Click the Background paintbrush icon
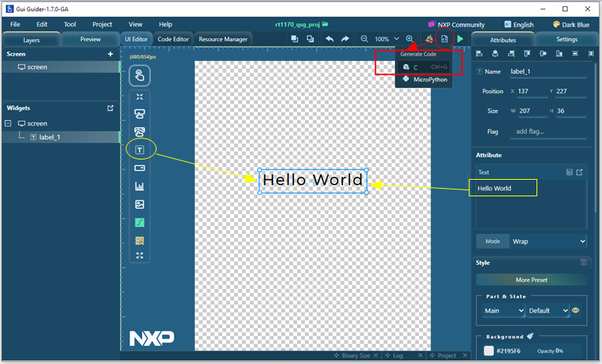The width and height of the screenshot is (602, 364). pos(531,336)
